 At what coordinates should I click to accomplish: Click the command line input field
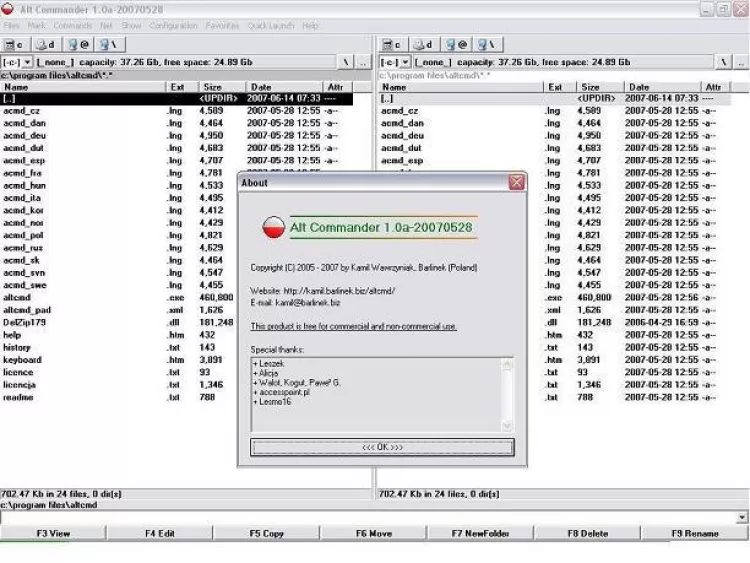[x=368, y=517]
